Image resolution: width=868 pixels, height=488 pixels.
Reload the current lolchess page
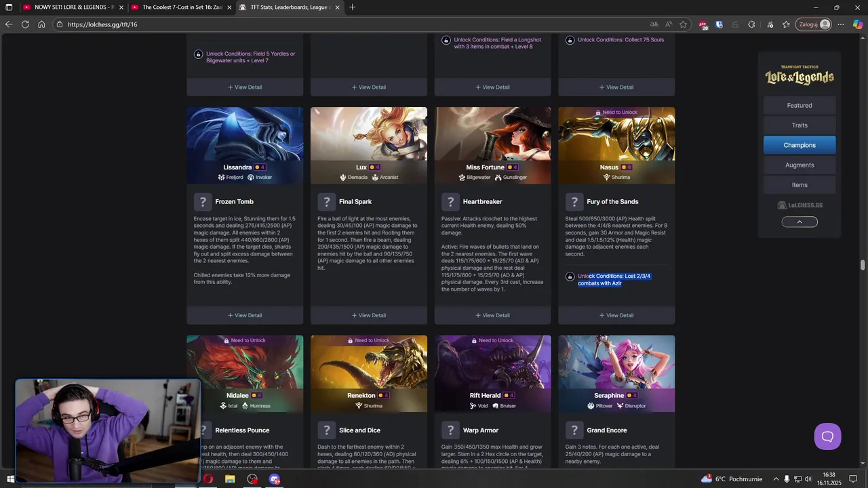tap(25, 24)
